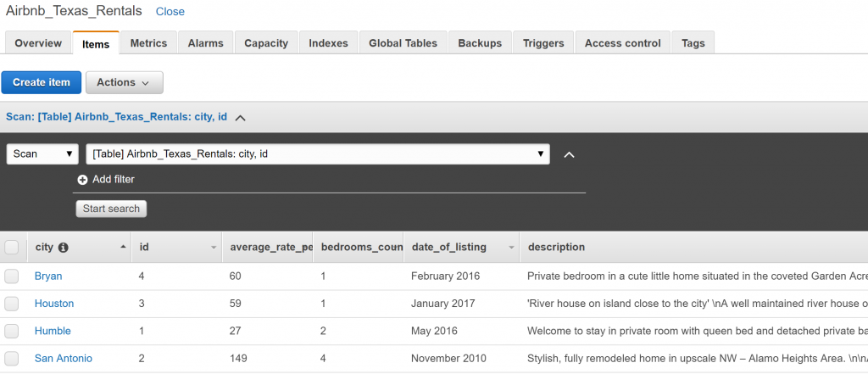The image size is (868, 374).
Task: Click the average rate value 60
Action: click(236, 276)
